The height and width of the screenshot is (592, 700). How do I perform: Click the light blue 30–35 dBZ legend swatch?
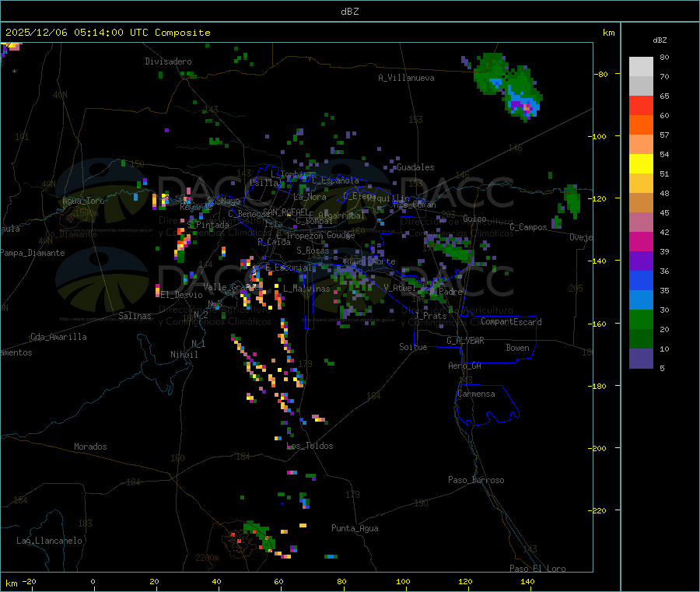point(641,300)
